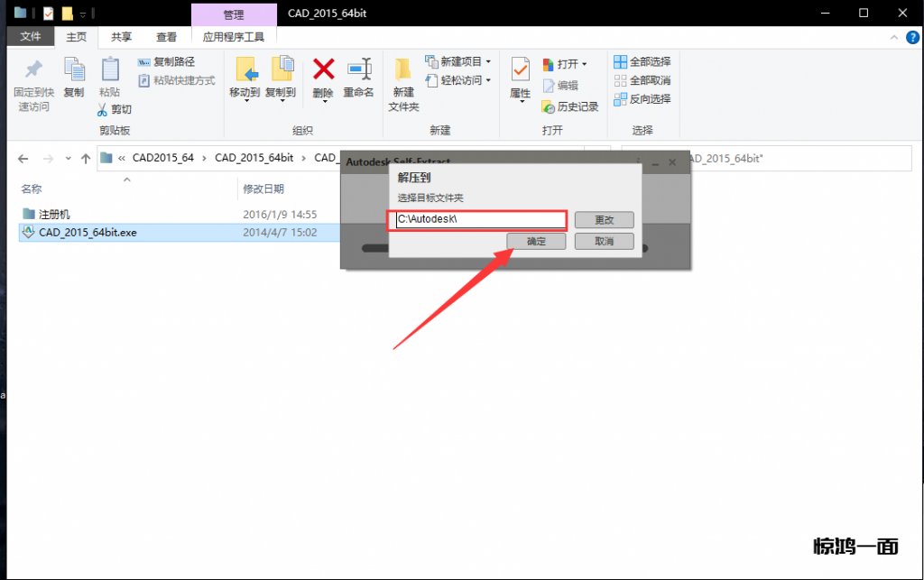Screen dimensions: 924x580
Task: Click Select All in ribbon
Action: [x=642, y=62]
